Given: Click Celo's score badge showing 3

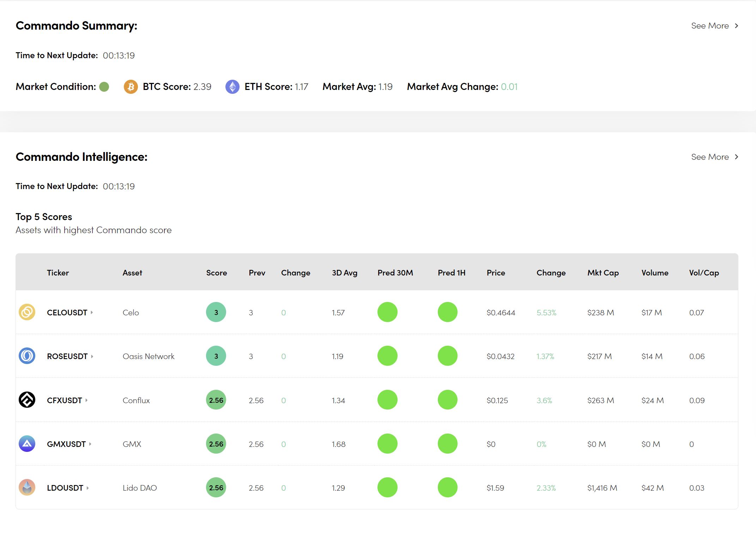Looking at the screenshot, I should tap(216, 312).
